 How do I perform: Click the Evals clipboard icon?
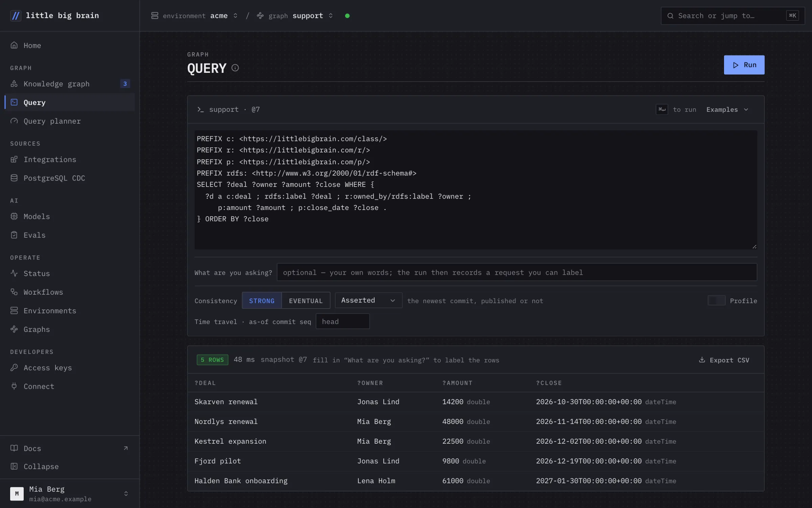tap(14, 235)
